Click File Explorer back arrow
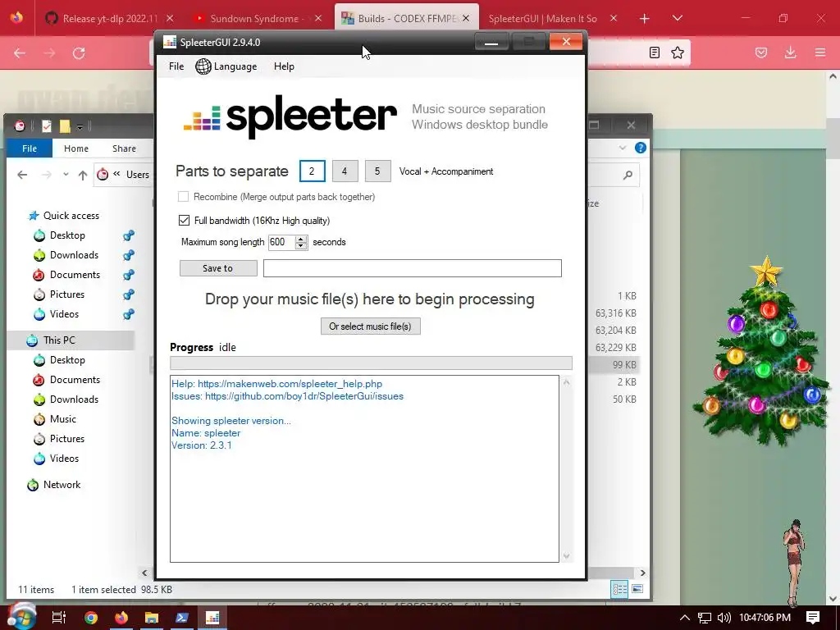Image resolution: width=840 pixels, height=630 pixels. [22, 175]
